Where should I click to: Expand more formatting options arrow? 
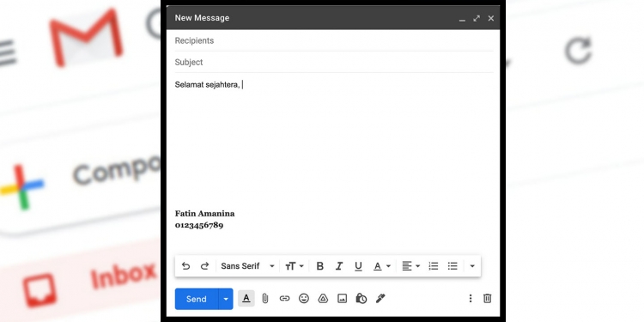tap(472, 266)
